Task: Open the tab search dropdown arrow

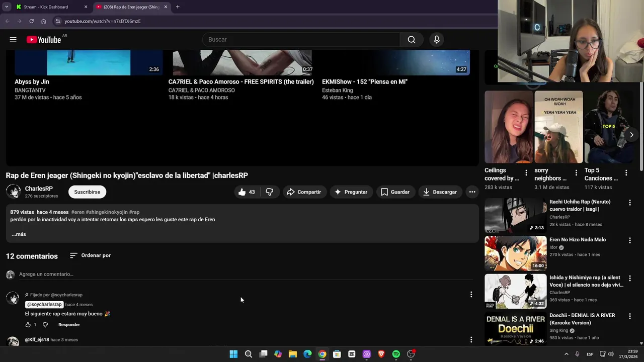Action: click(x=6, y=7)
